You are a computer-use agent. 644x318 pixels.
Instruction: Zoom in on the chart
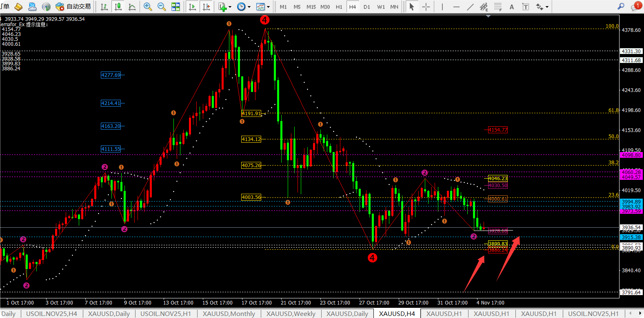(x=148, y=7)
